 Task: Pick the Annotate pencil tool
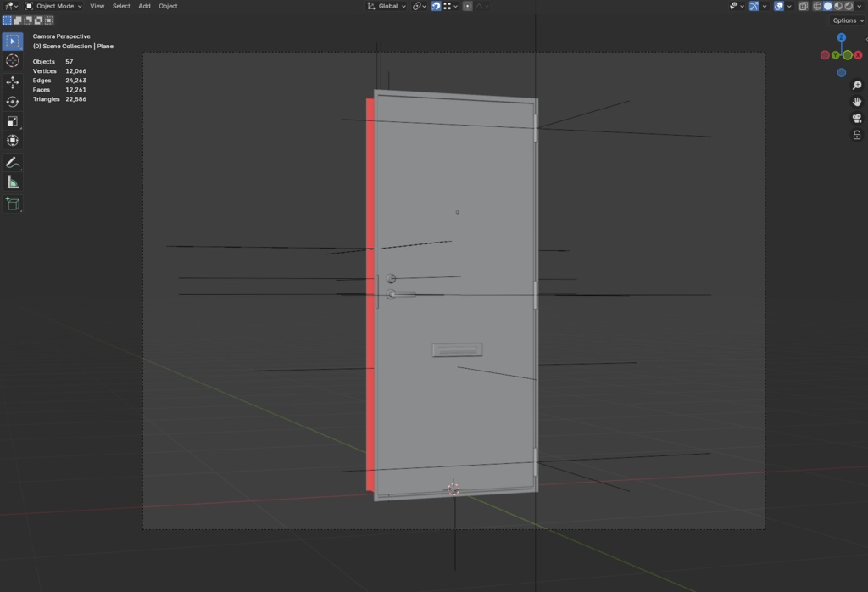click(12, 163)
